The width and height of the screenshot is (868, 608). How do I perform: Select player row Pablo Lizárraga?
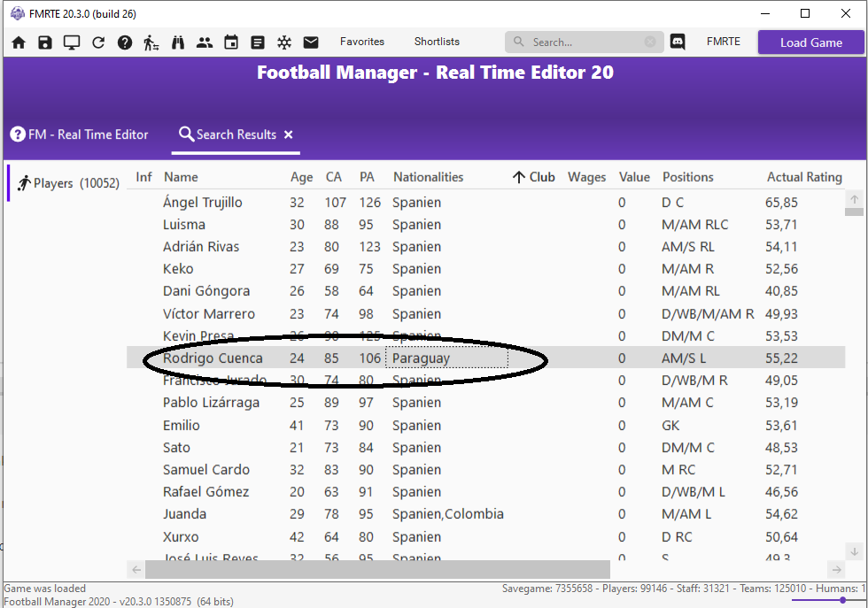[x=486, y=402]
